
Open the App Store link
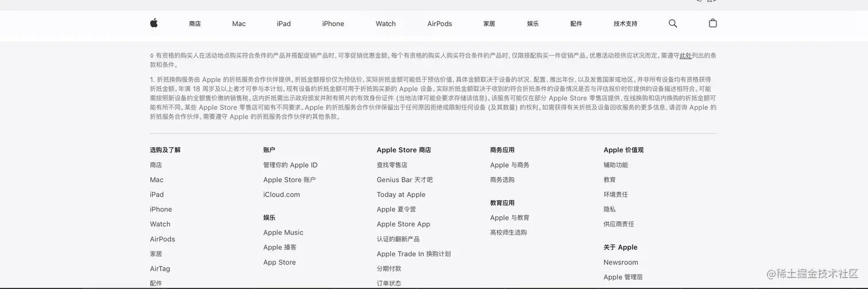[280, 263]
